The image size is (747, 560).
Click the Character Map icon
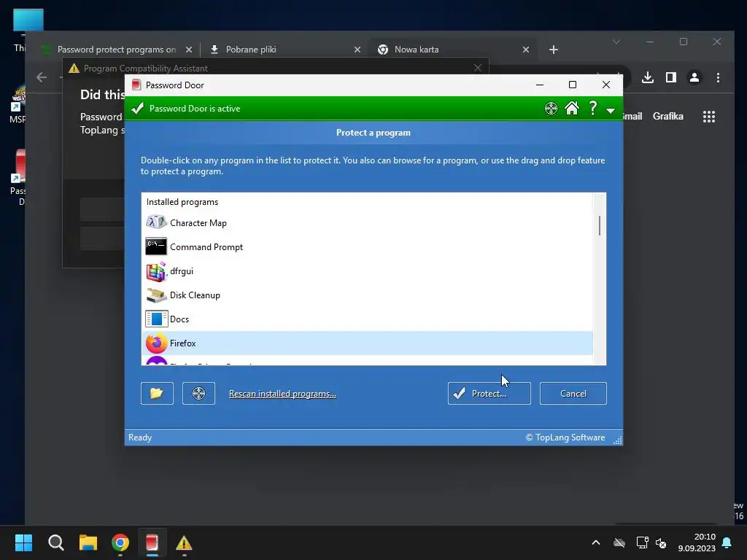click(156, 222)
